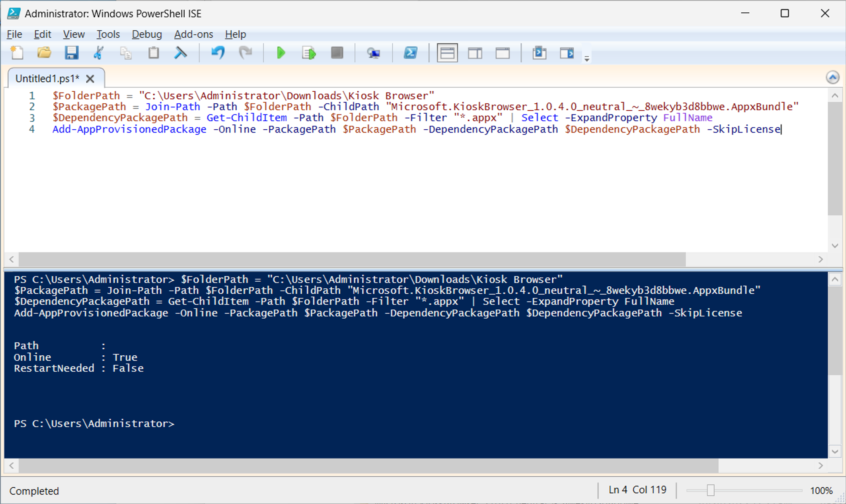Close the Untitled1.ps1 tab
Screen dimensions: 846x504
tap(90, 78)
